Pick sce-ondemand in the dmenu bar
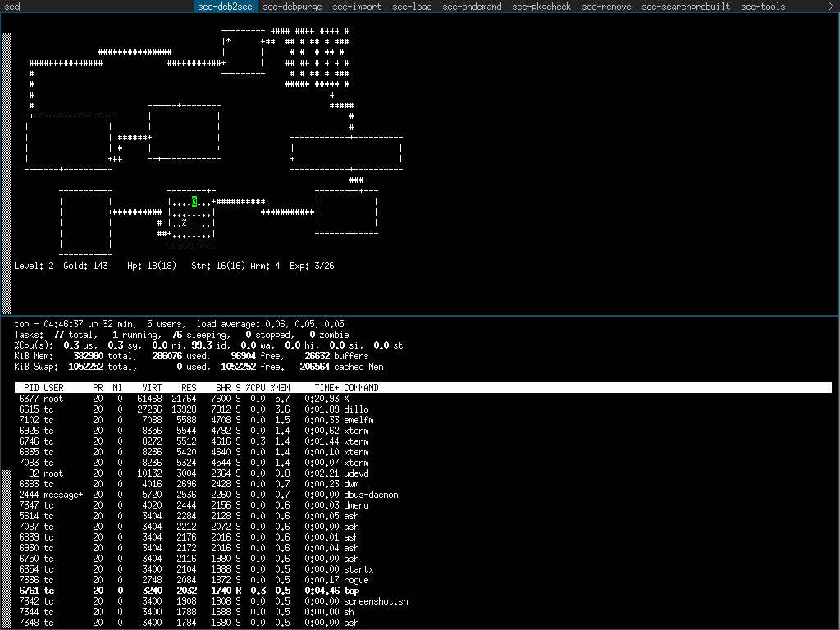The width and height of the screenshot is (840, 630). pyautogui.click(x=472, y=7)
